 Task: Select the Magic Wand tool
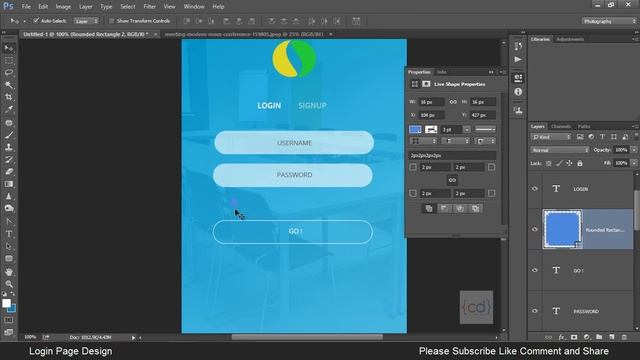(x=9, y=85)
